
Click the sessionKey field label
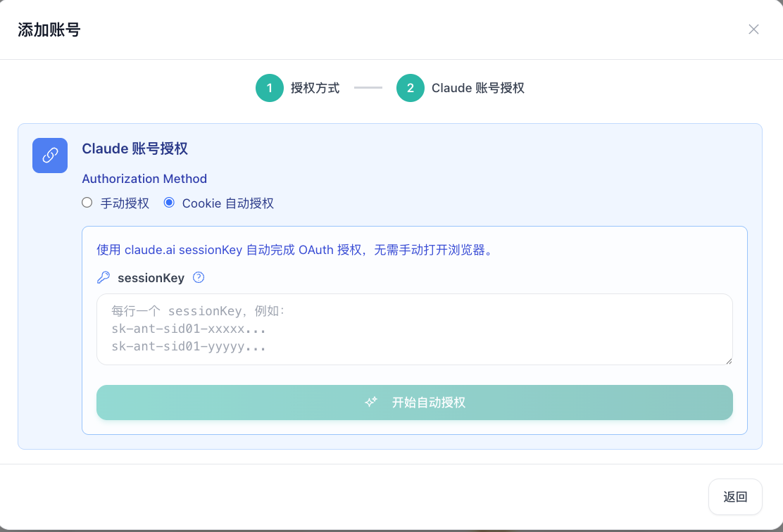(151, 278)
